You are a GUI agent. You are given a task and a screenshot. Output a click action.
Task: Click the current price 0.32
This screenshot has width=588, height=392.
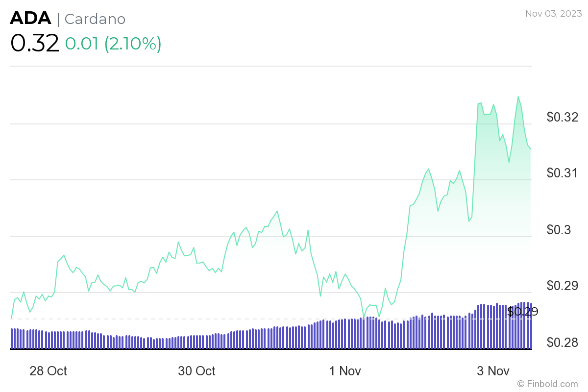pyautogui.click(x=34, y=43)
